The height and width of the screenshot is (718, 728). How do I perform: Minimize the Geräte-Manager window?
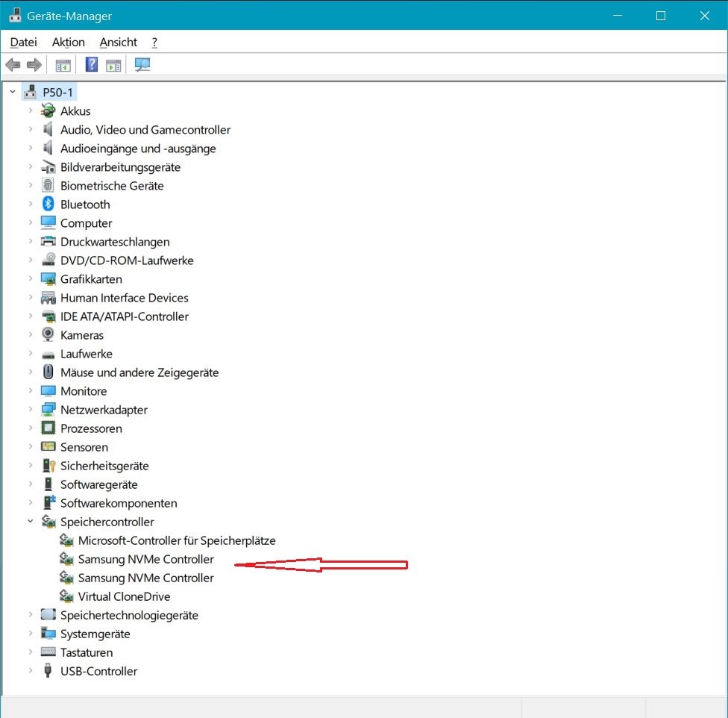tap(617, 16)
